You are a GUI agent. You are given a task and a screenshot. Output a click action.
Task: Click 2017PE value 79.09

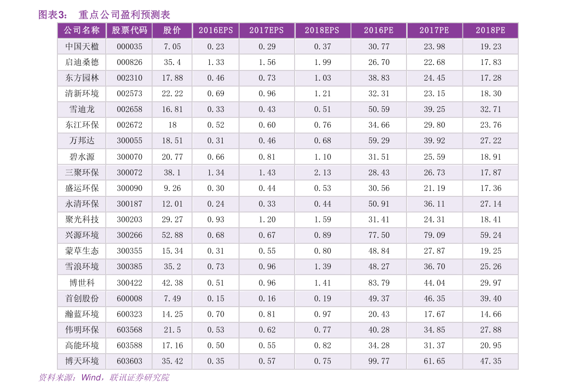click(434, 235)
